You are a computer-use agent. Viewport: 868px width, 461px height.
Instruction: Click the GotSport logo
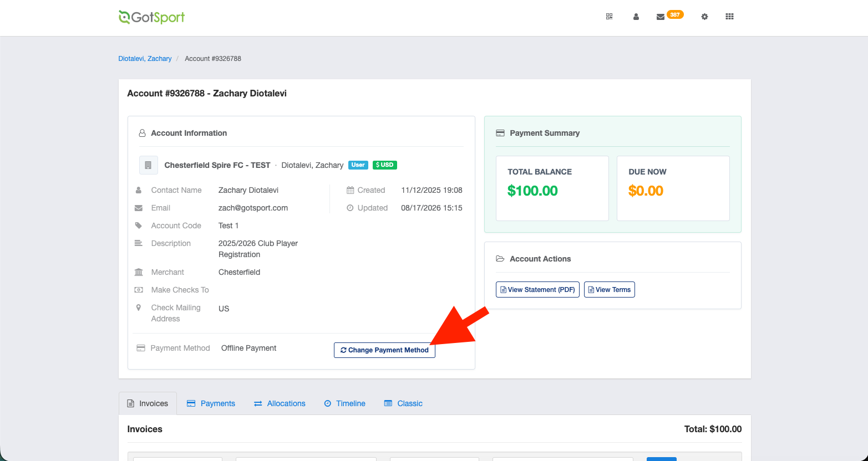click(151, 17)
